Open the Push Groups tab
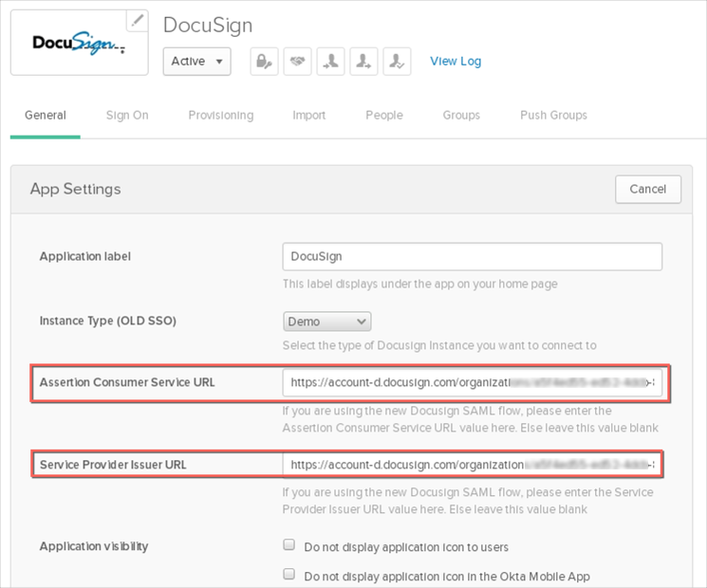This screenshot has width=707, height=588. (x=553, y=116)
